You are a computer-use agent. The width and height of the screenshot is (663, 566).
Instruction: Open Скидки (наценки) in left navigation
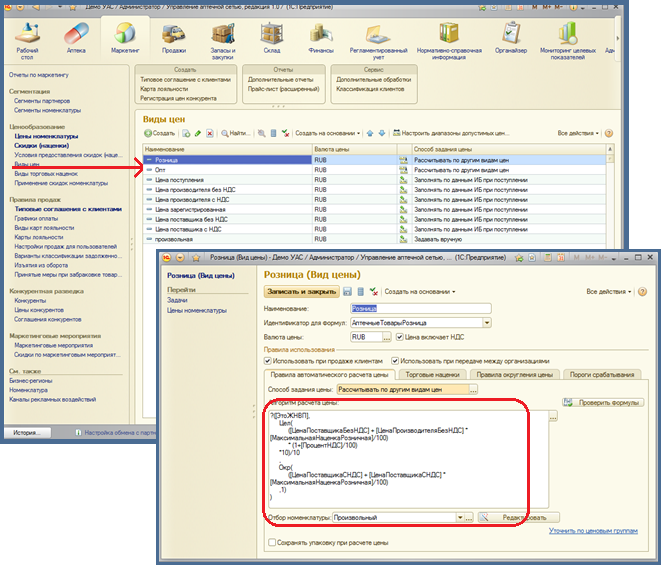pos(42,145)
